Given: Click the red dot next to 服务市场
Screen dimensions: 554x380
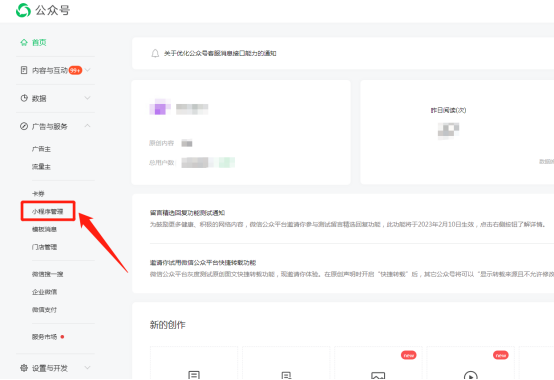Looking at the screenshot, I should [x=62, y=337].
